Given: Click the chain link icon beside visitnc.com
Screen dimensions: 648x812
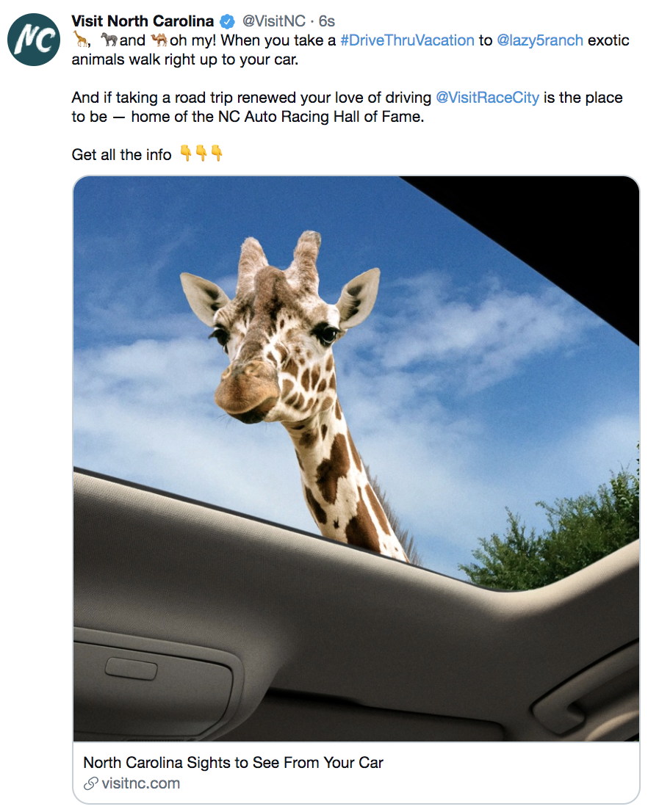Looking at the screenshot, I should click(90, 783).
